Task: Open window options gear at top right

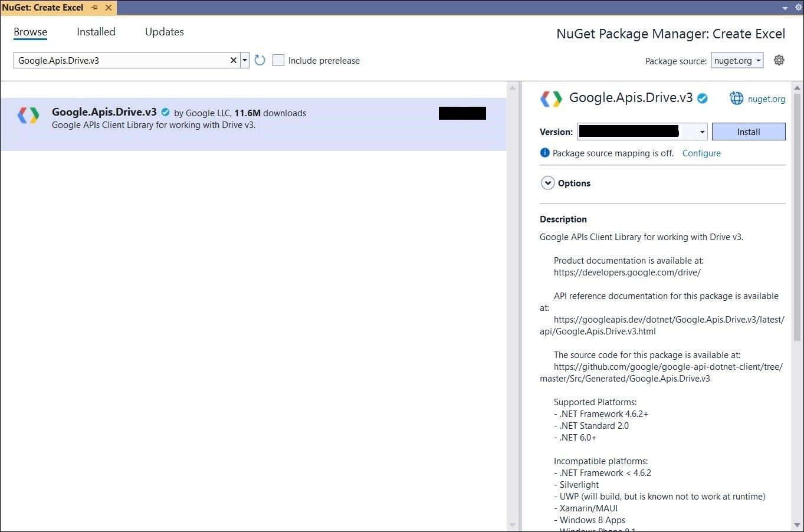Action: 799,8
